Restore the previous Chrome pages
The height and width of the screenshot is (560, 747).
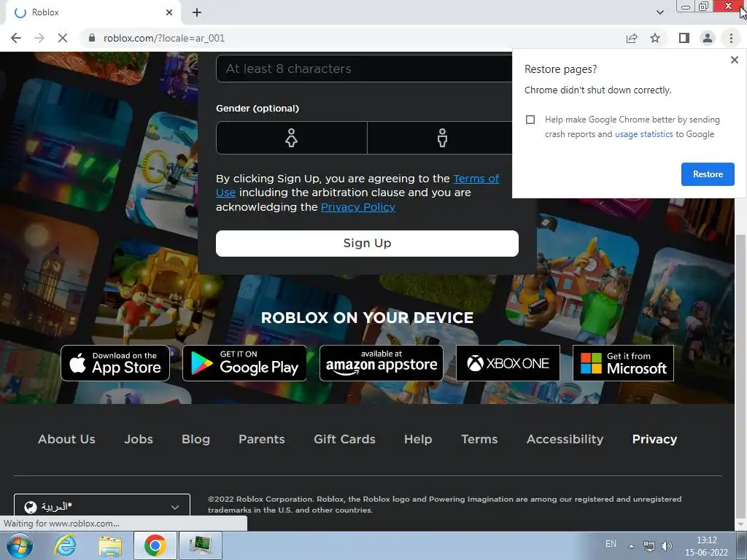(708, 174)
